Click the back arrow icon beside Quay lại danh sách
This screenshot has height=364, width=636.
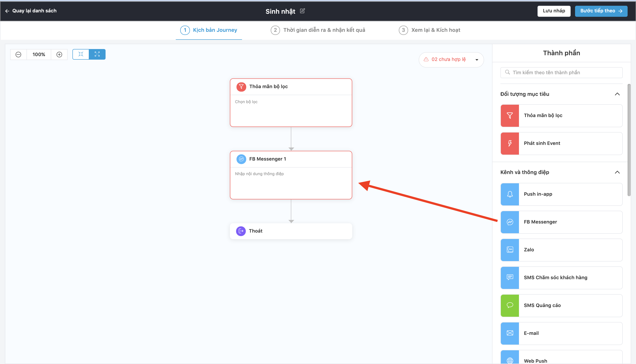pyautogui.click(x=7, y=11)
